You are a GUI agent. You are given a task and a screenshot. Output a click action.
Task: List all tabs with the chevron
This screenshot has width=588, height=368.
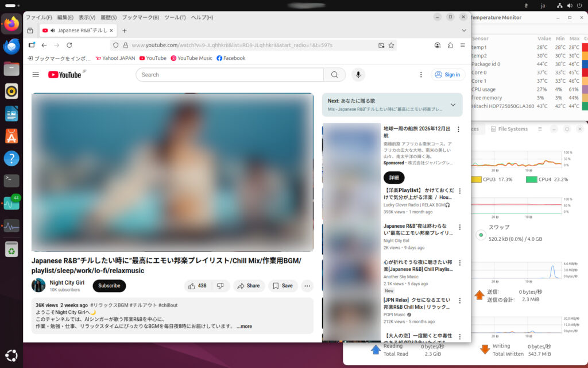click(x=464, y=30)
